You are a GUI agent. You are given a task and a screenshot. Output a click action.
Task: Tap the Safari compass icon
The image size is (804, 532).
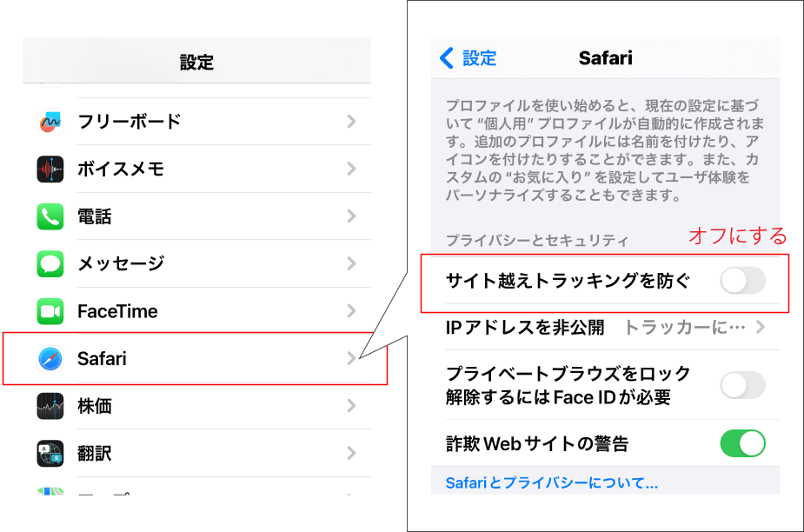(50, 359)
